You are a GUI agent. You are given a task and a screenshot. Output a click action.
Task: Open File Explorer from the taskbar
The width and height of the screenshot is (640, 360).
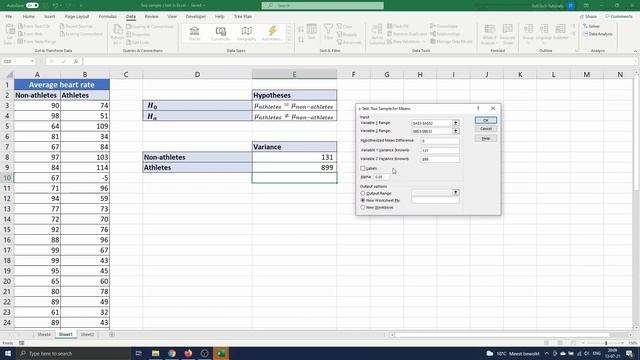click(156, 353)
